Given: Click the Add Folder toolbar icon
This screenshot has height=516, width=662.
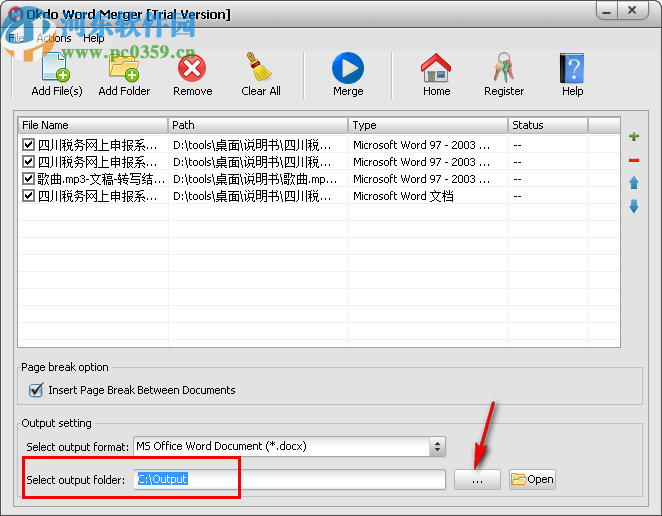Looking at the screenshot, I should coord(124,68).
